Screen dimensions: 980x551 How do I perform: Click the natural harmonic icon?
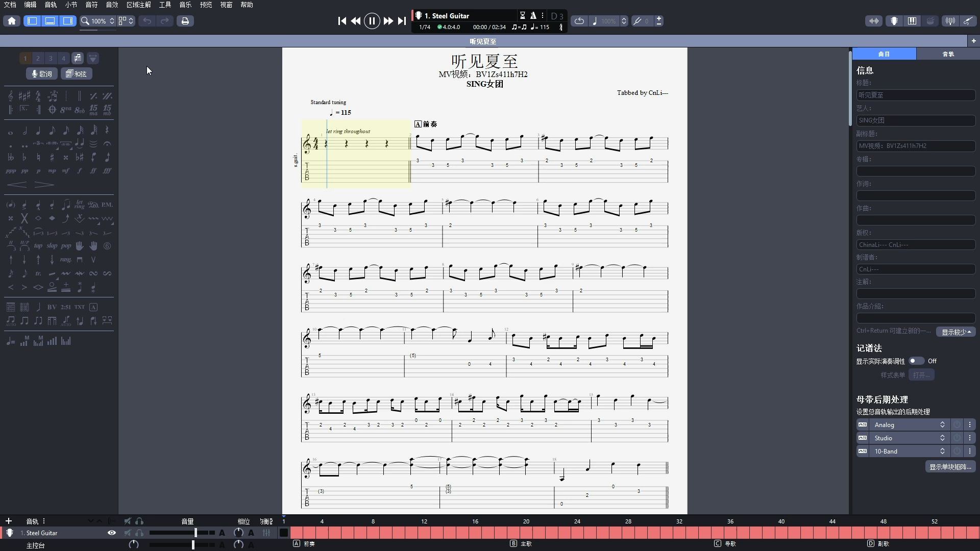38,218
